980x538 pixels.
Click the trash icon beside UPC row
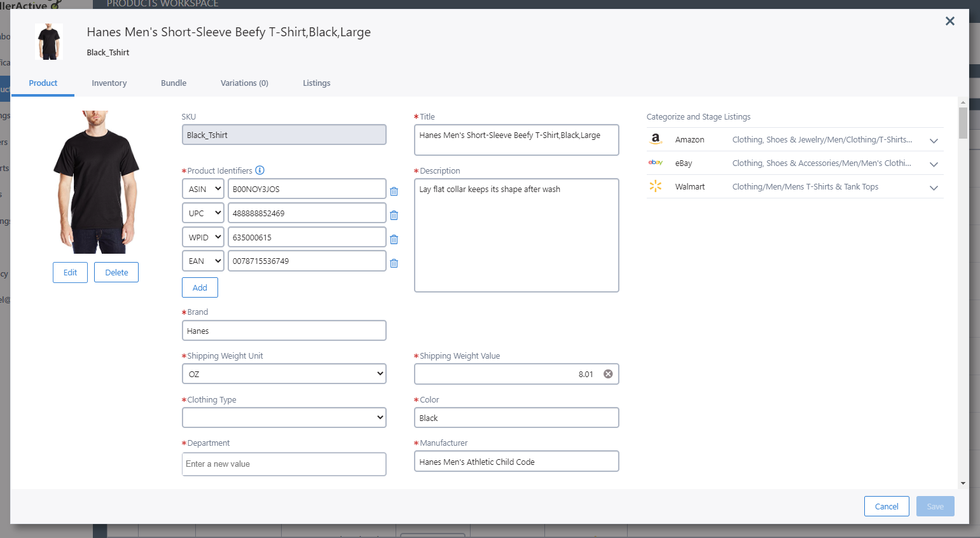tap(394, 216)
